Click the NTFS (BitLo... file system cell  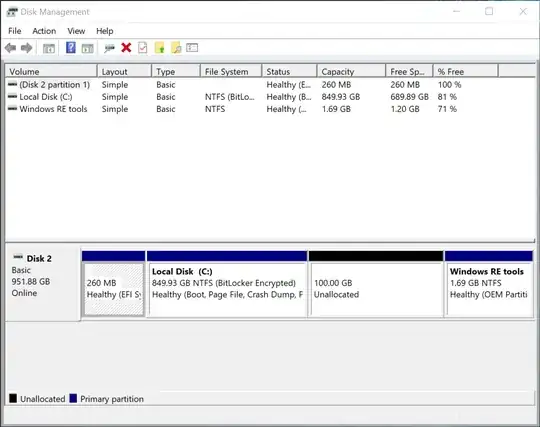(x=229, y=97)
